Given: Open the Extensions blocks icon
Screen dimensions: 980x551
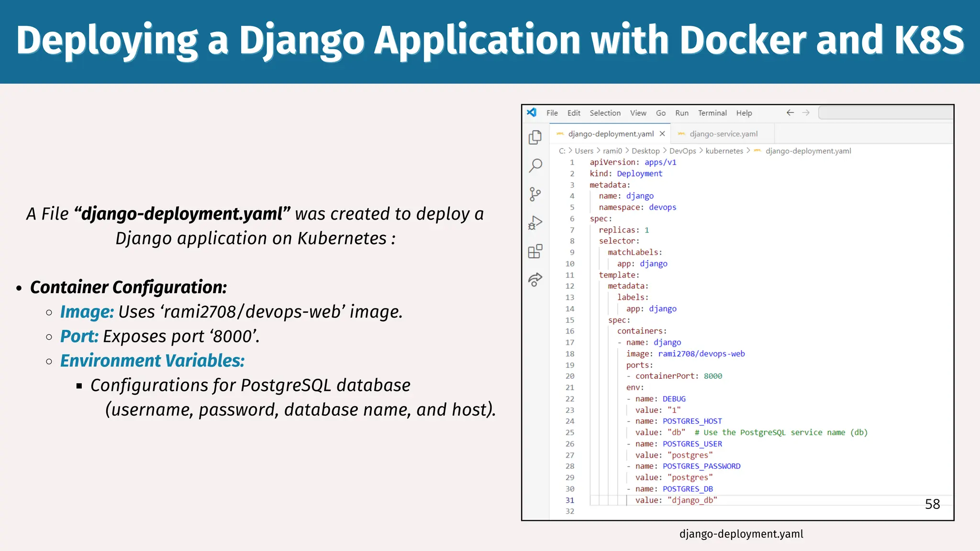Looking at the screenshot, I should pos(535,251).
